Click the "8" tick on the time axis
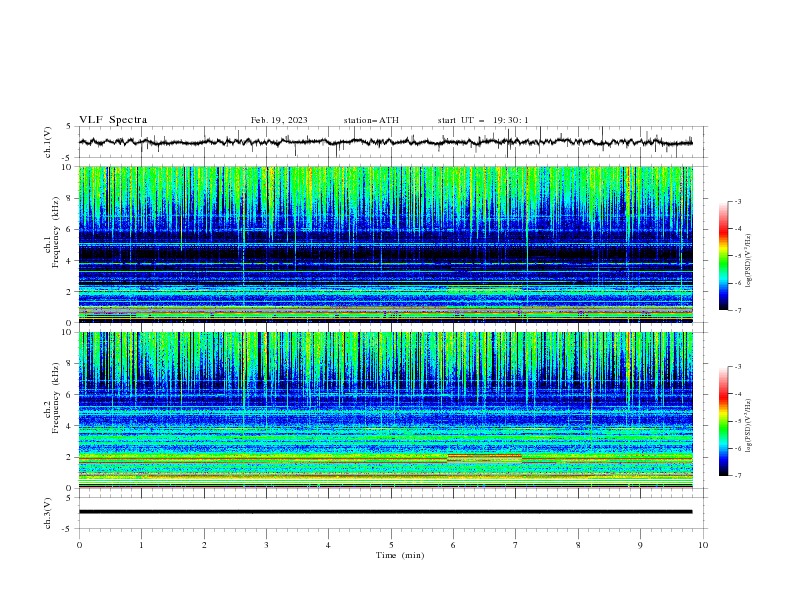The image size is (792, 612). coord(579,545)
